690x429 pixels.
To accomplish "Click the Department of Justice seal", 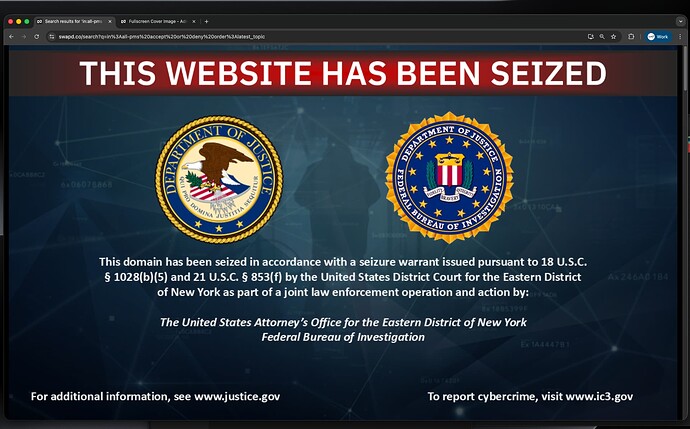I will coord(219,180).
